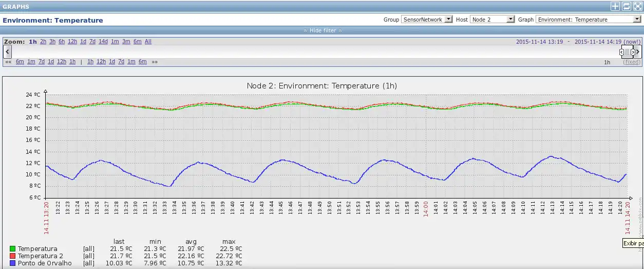Click the Temperatura legend label
The image size is (644, 269).
(x=37, y=249)
